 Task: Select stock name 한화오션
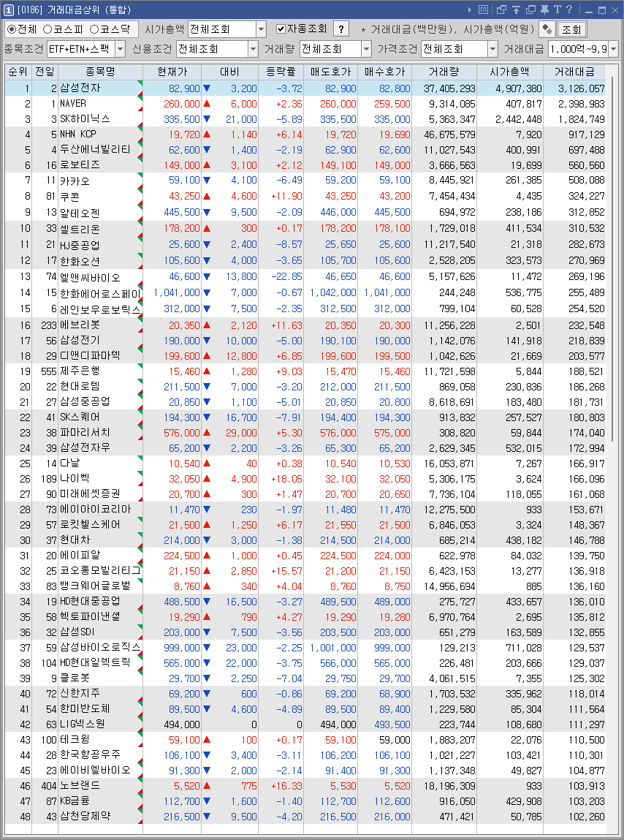(x=80, y=261)
